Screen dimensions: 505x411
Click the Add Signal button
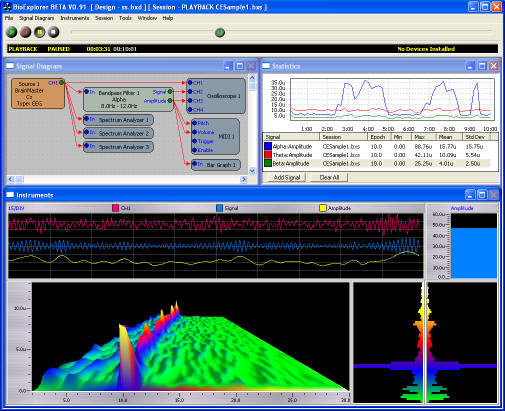coord(287,178)
